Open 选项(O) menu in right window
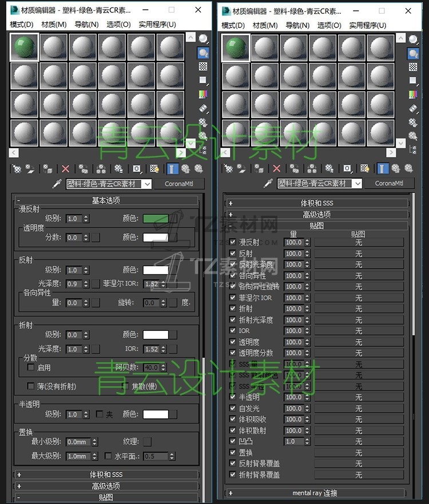The image size is (429, 504). tap(329, 25)
